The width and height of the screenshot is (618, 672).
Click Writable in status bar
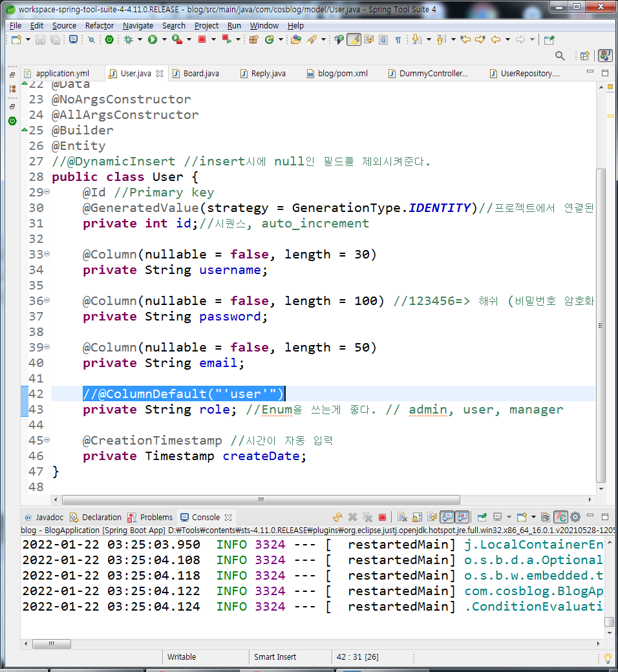(x=182, y=657)
